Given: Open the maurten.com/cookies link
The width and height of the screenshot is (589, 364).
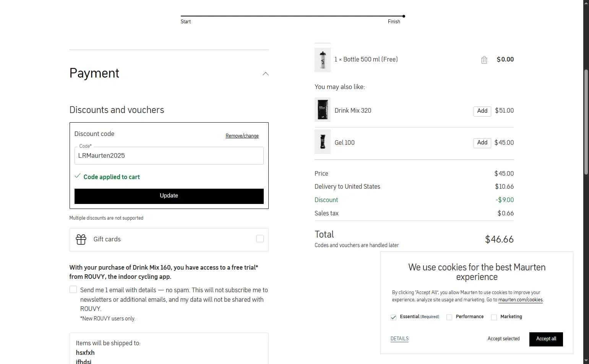Looking at the screenshot, I should [x=520, y=300].
